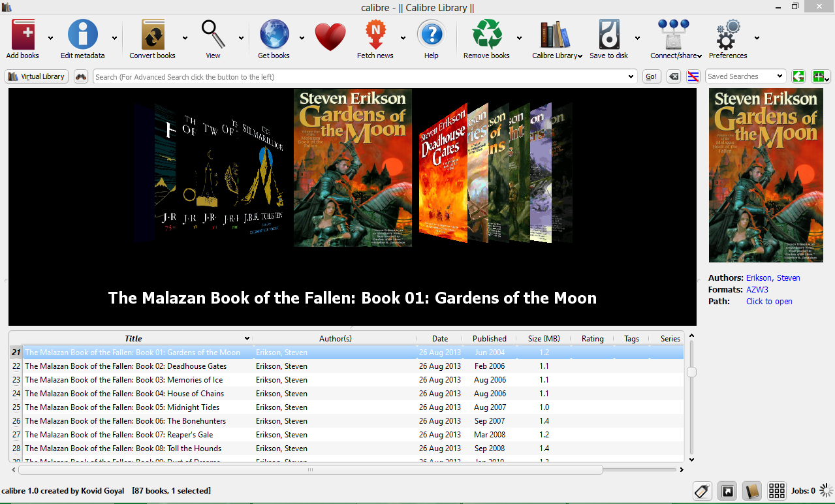Expand the Convert books dropdown arrow
The width and height of the screenshot is (835, 504).
(x=185, y=38)
